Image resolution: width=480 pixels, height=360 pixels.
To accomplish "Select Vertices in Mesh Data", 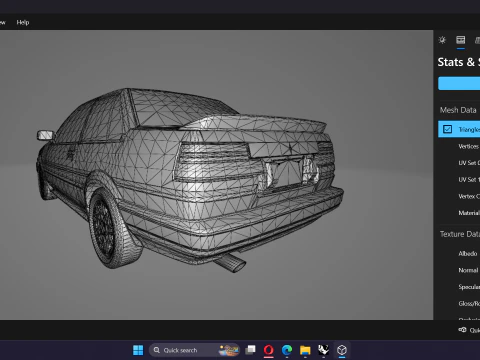I will point(469,146).
